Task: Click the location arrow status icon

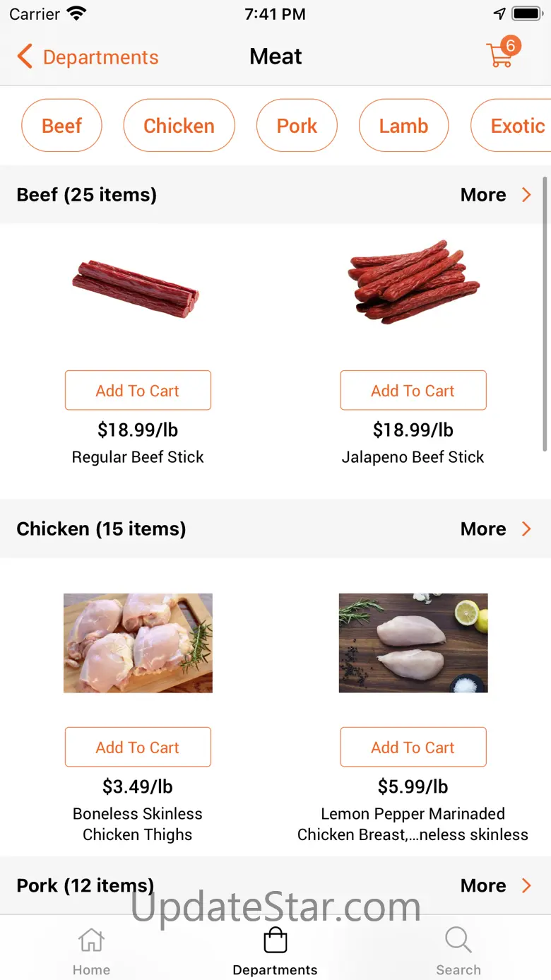Action: [499, 14]
